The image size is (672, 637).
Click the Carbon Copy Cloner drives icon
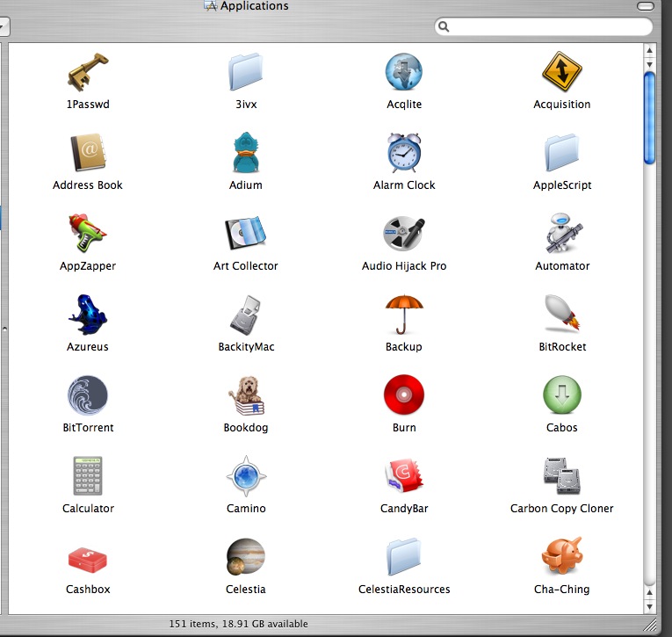point(562,476)
